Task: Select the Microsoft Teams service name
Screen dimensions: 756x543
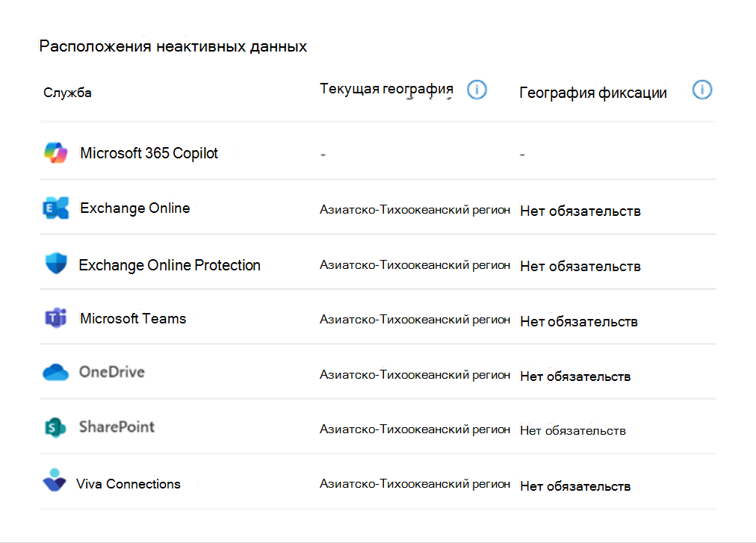Action: coord(133,319)
